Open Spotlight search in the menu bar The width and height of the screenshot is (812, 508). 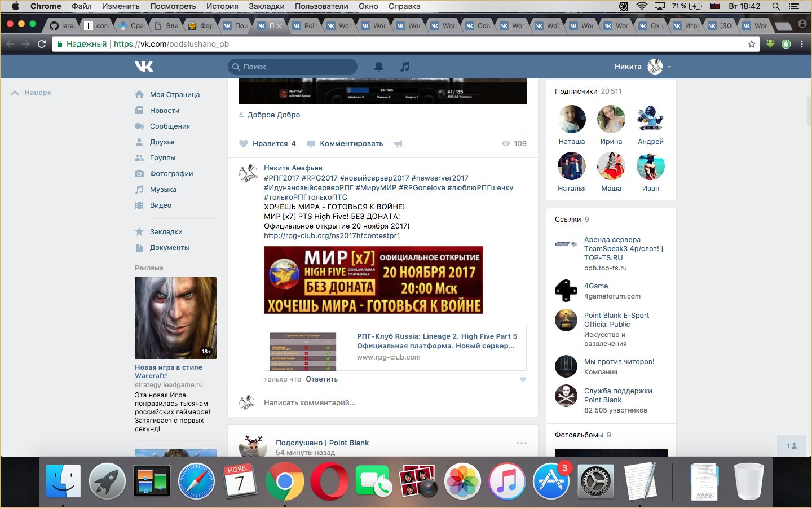tap(776, 6)
